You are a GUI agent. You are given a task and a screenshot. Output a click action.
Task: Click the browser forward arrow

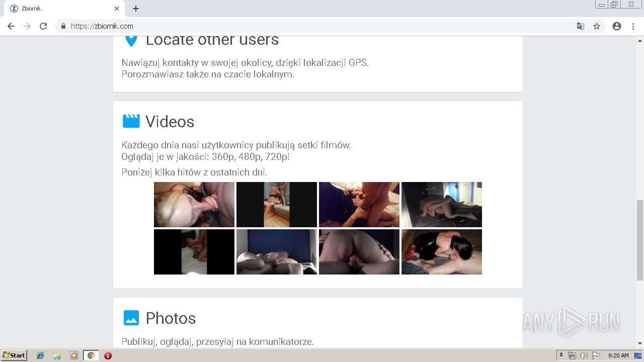[x=27, y=26]
